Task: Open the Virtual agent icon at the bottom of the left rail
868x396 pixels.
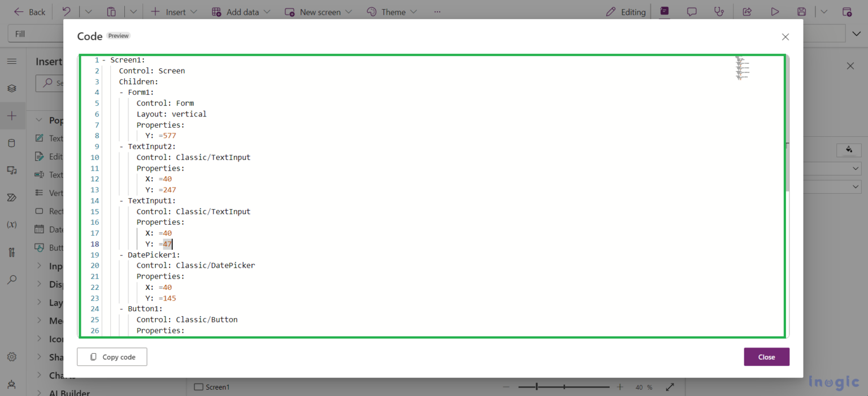Action: (x=12, y=384)
